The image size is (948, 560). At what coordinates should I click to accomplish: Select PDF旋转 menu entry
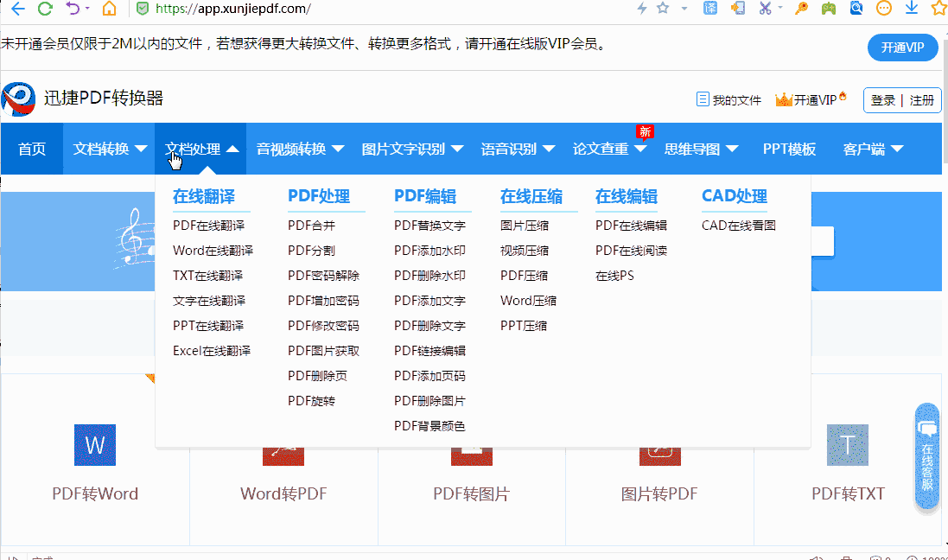click(311, 401)
